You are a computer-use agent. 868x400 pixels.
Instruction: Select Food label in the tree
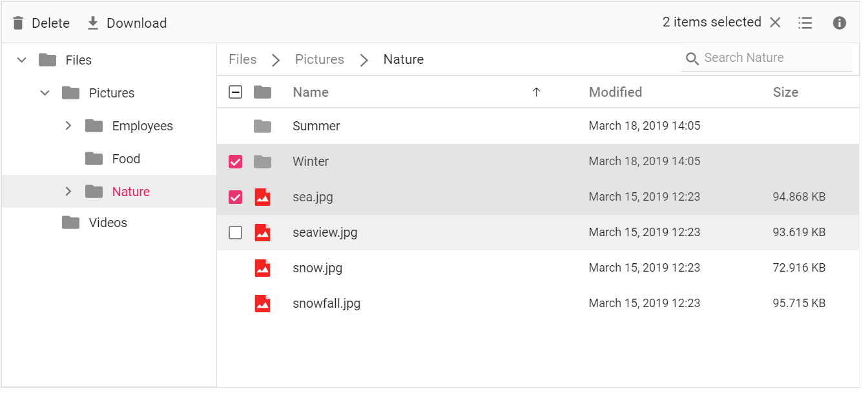tap(126, 159)
